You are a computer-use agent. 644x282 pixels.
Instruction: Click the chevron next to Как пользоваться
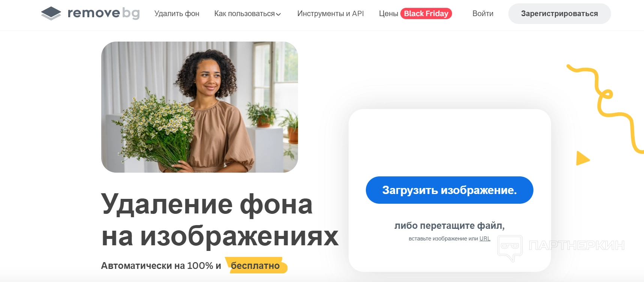(x=278, y=14)
